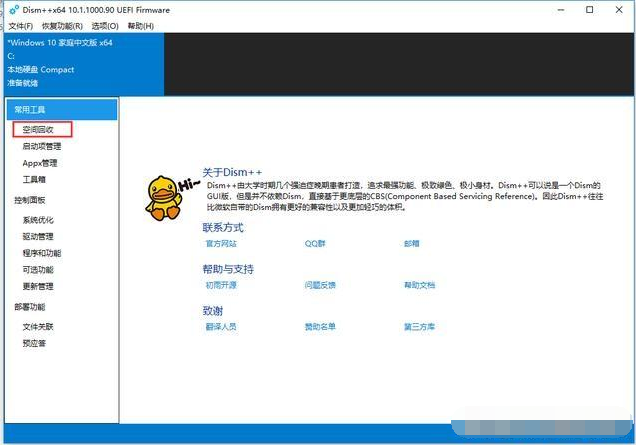Minimize the Dism++ window
636x445 pixels.
(561, 10)
